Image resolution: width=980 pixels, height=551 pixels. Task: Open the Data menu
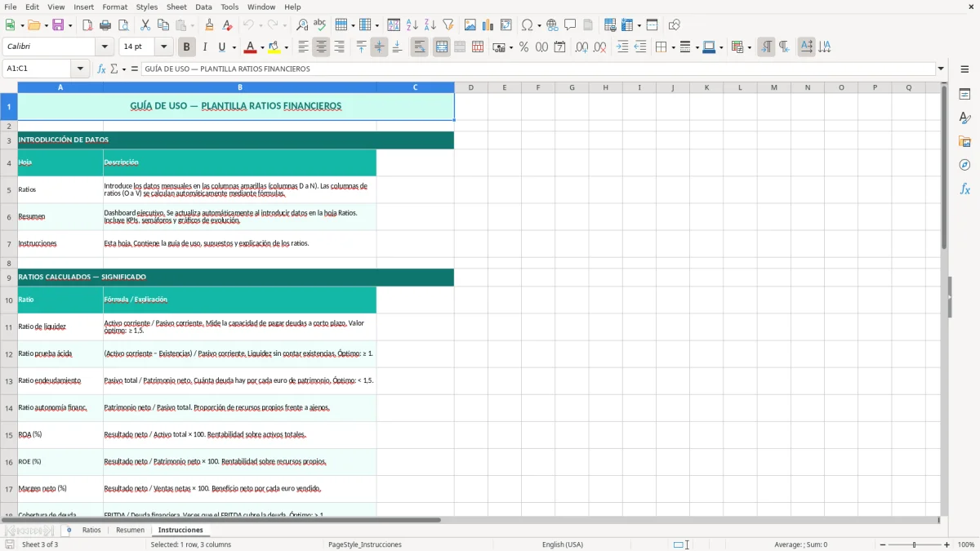pos(203,7)
